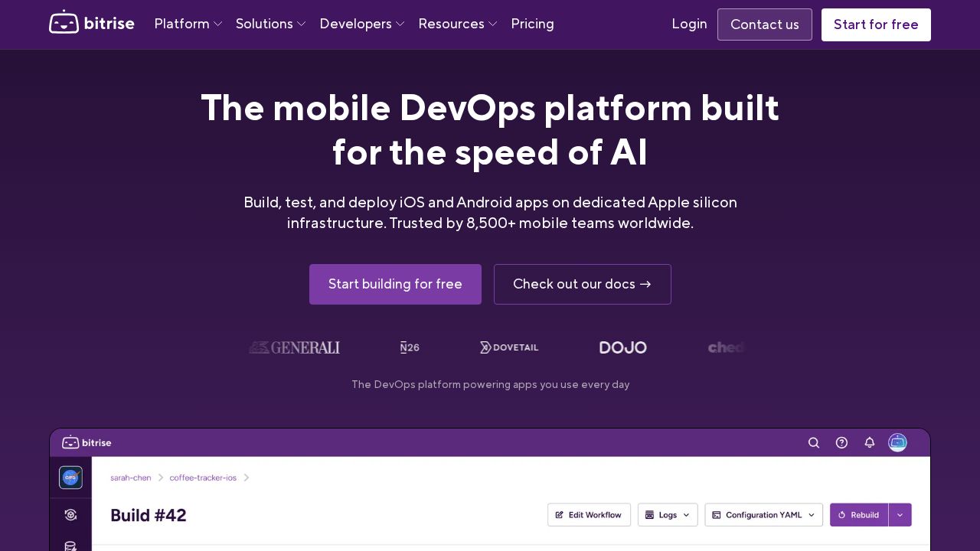Click the builds icon in the dashboard sidebar

[x=70, y=515]
